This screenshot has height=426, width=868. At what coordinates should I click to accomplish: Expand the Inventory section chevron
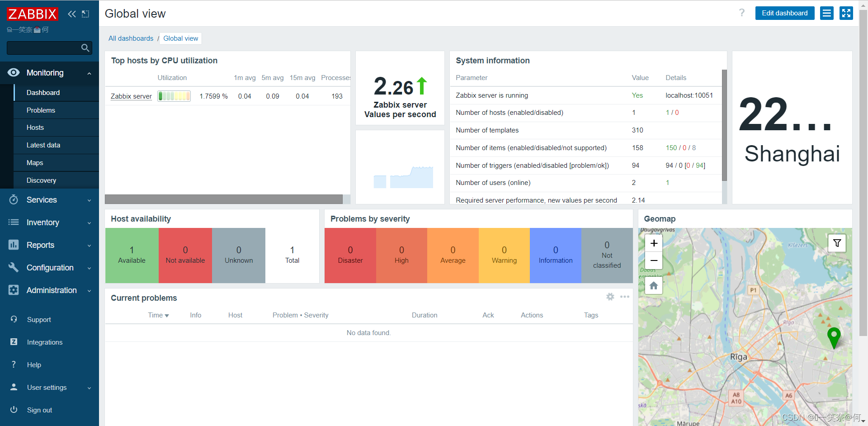tap(89, 223)
